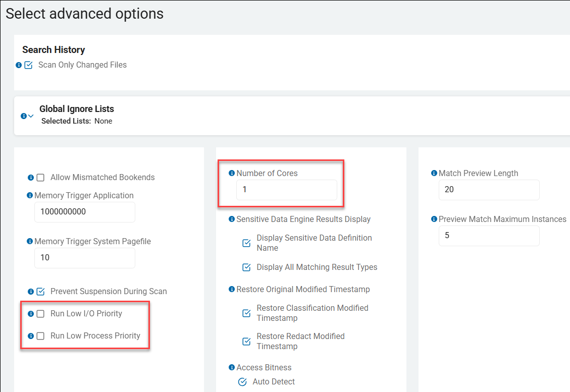570x392 pixels.
Task: Click info icon for Run Low I/O Priority
Action: [x=31, y=314]
